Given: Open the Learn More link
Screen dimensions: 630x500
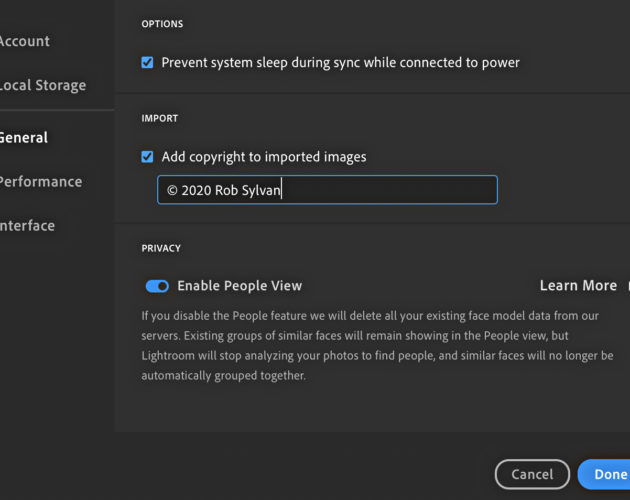Looking at the screenshot, I should tap(578, 285).
